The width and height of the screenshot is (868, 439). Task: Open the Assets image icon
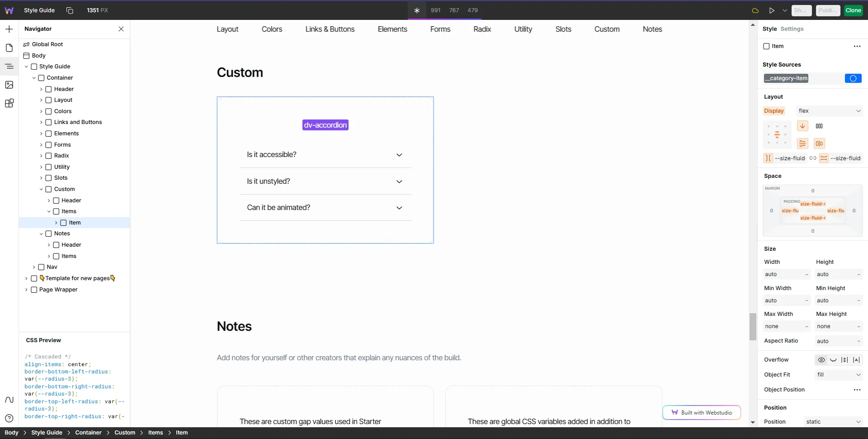pyautogui.click(x=9, y=85)
